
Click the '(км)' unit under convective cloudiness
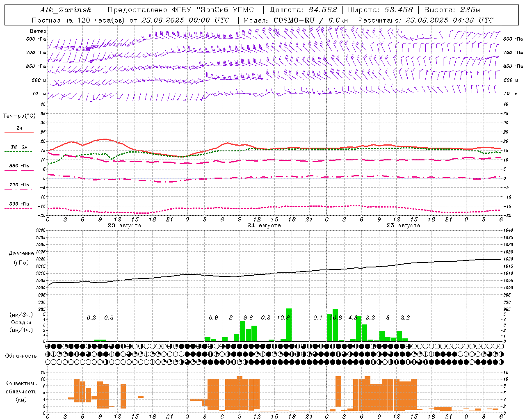pyautogui.click(x=21, y=399)
